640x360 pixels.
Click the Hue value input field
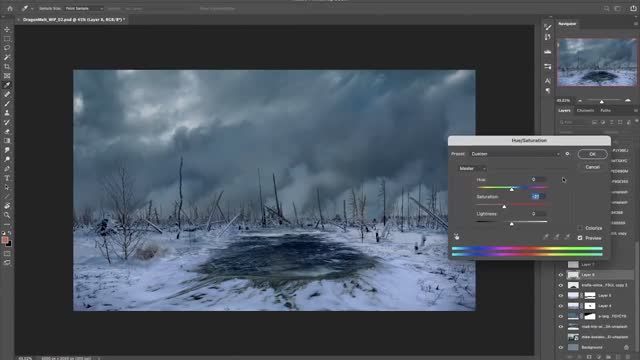click(538, 179)
